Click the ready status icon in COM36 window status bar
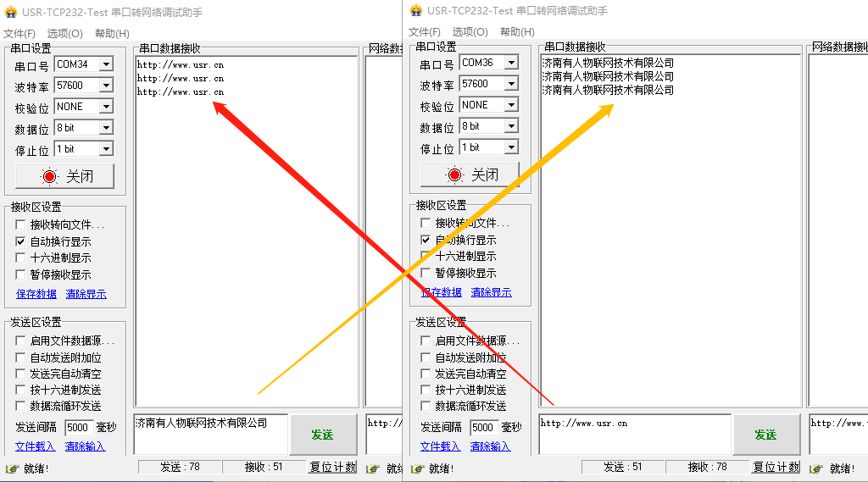This screenshot has width=868, height=482. pyautogui.click(x=417, y=468)
